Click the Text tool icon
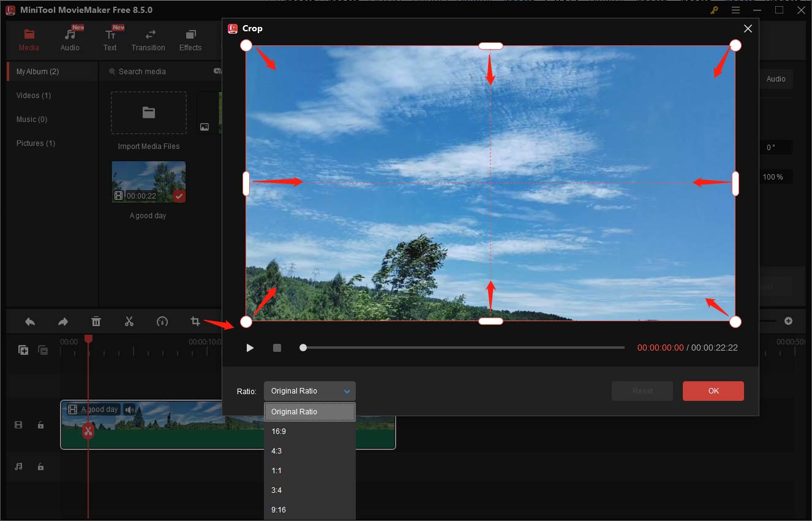The image size is (812, 521). (x=110, y=36)
